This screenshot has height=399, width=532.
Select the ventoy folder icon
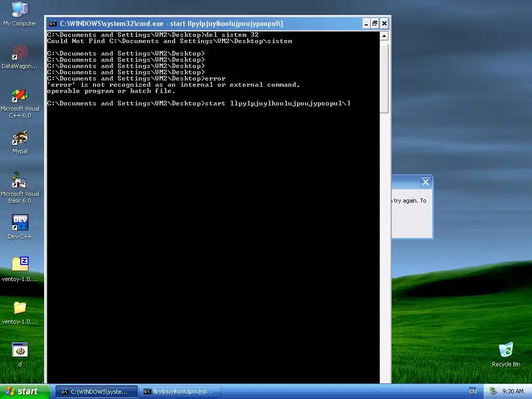(20, 312)
